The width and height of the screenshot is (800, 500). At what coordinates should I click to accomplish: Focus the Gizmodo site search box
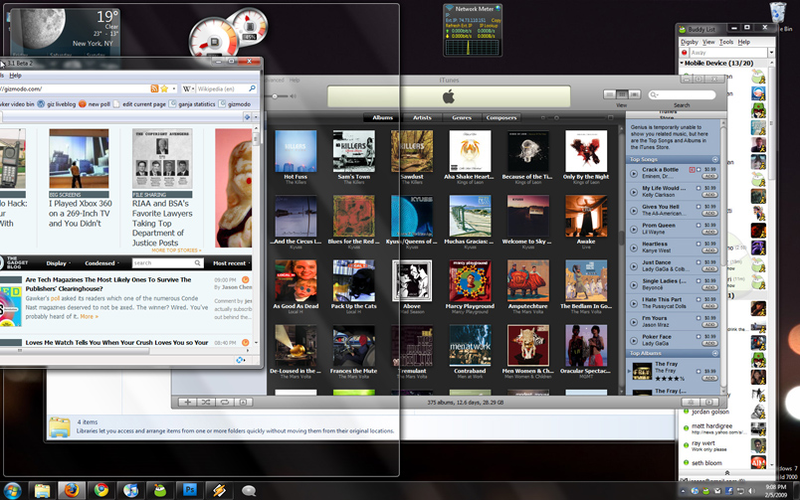(x=167, y=263)
